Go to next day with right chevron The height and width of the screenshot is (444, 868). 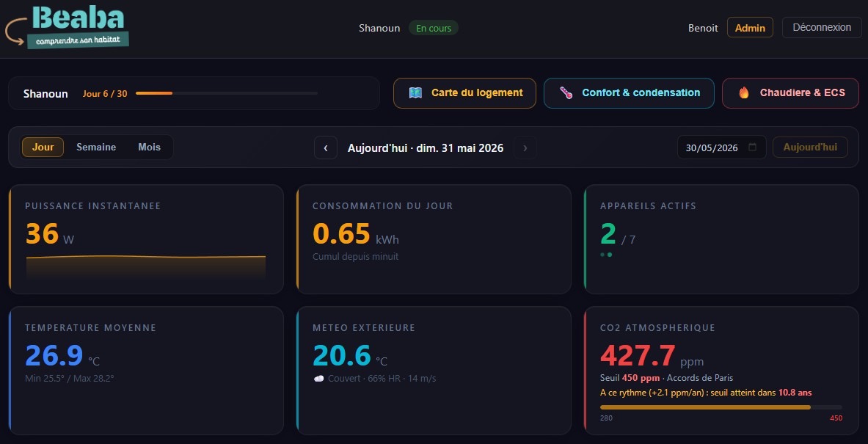[x=525, y=148]
